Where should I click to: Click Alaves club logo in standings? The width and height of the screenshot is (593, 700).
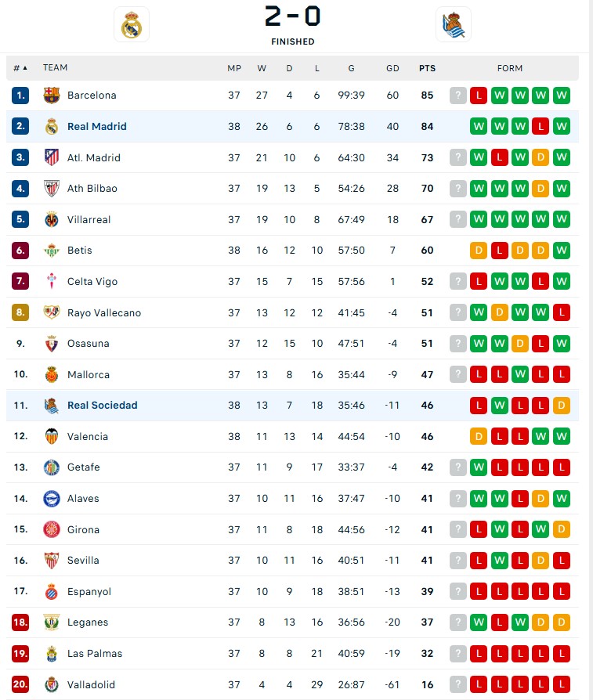tap(52, 498)
